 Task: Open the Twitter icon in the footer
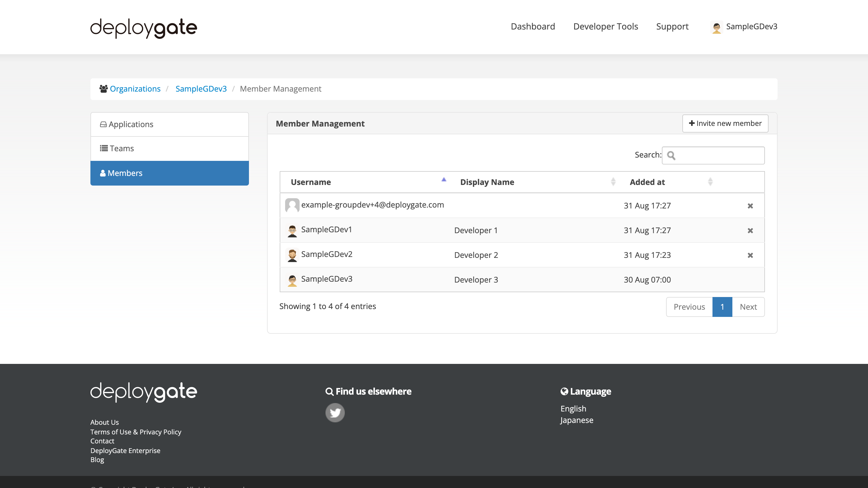(335, 413)
